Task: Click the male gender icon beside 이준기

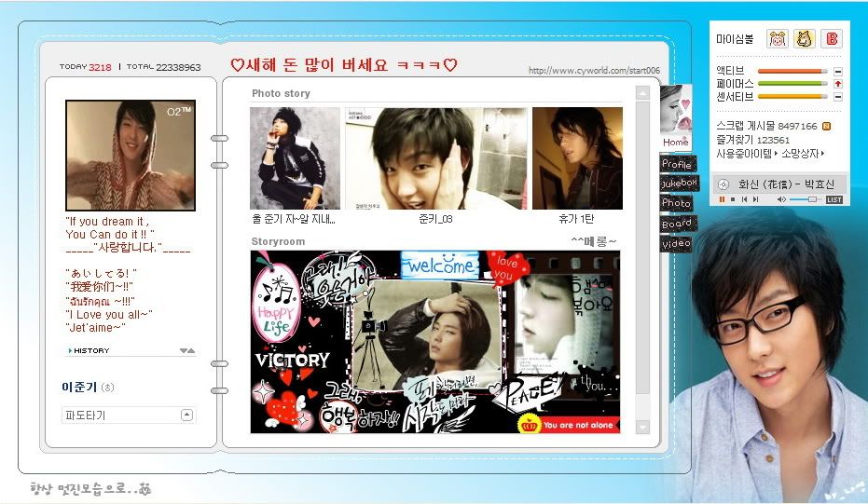Action: pos(108,388)
